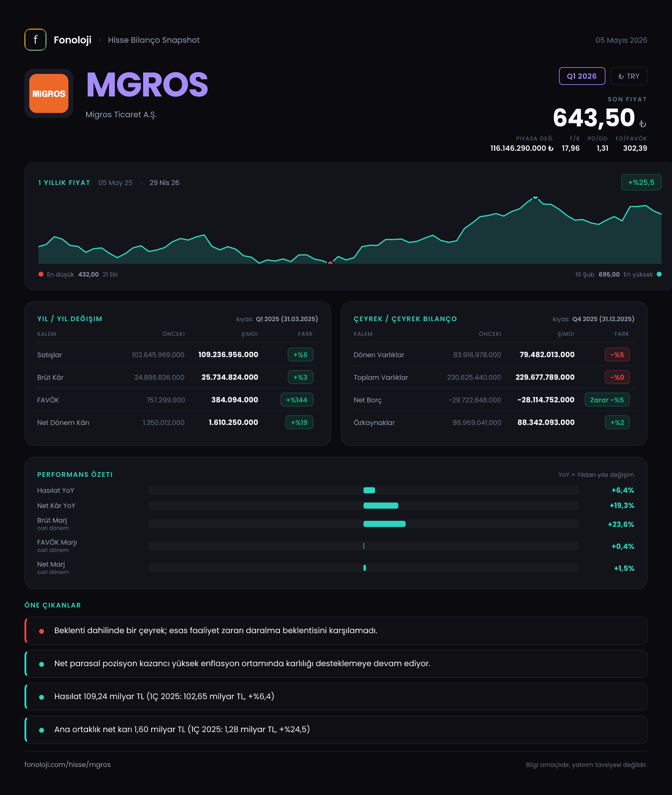The width and height of the screenshot is (672, 795).
Task: Click Net Borç value -28.114.752.000
Action: tap(546, 400)
